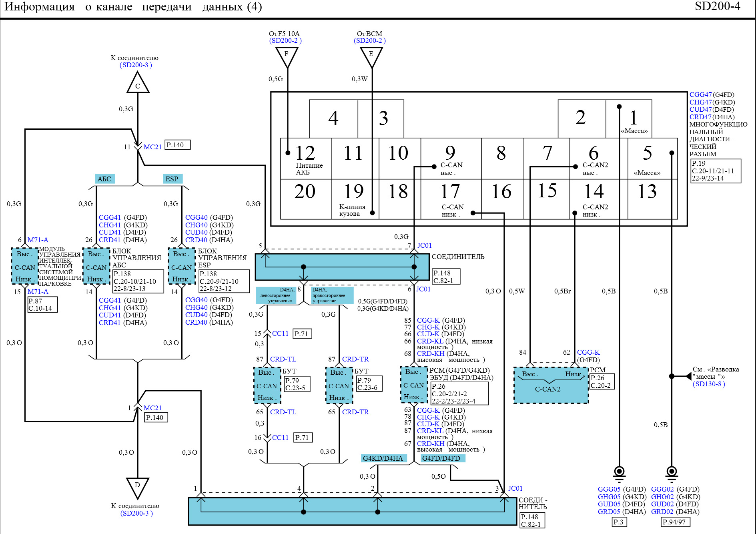Open the CGG-K link at pin 62

pos(588,352)
